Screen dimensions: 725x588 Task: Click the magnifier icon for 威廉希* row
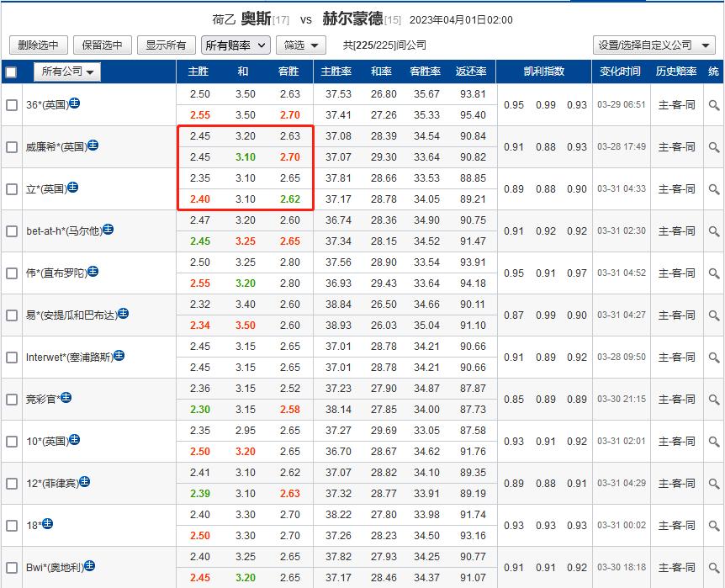714,146
